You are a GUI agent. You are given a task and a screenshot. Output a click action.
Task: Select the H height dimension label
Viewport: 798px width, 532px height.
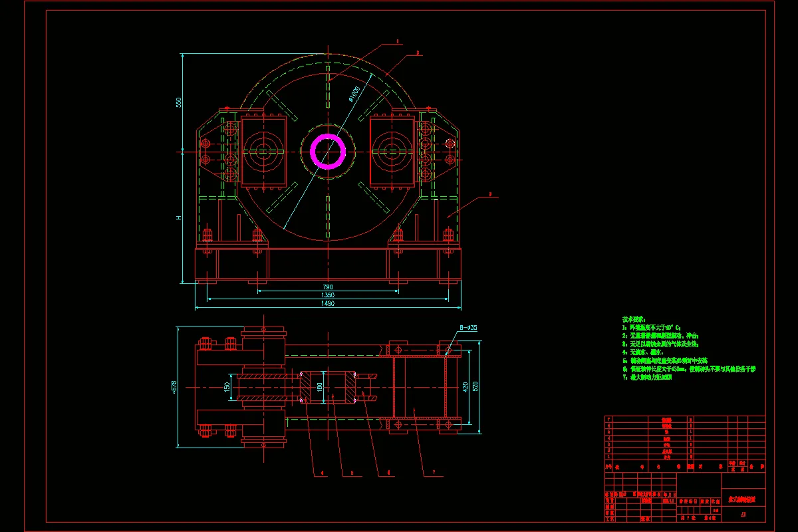point(178,218)
